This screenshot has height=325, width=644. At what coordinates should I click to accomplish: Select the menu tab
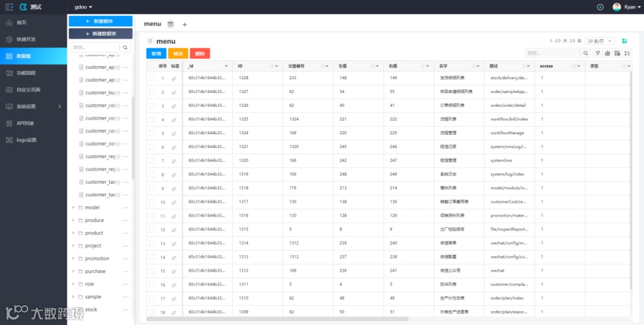tap(153, 24)
